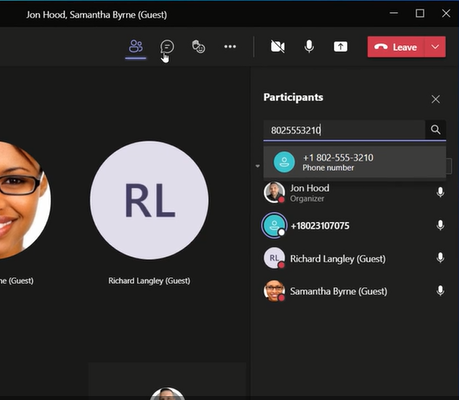
Task: Click Jon Hood's profile picture
Action: coord(274,192)
